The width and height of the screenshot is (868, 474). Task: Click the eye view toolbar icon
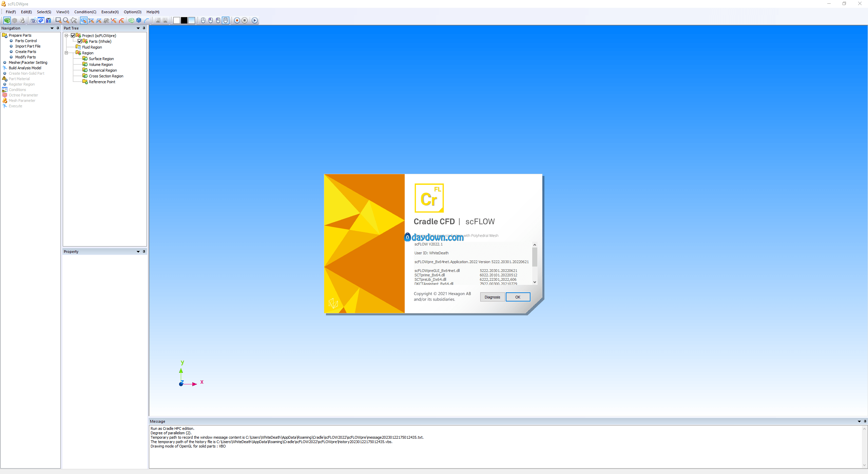(33, 20)
